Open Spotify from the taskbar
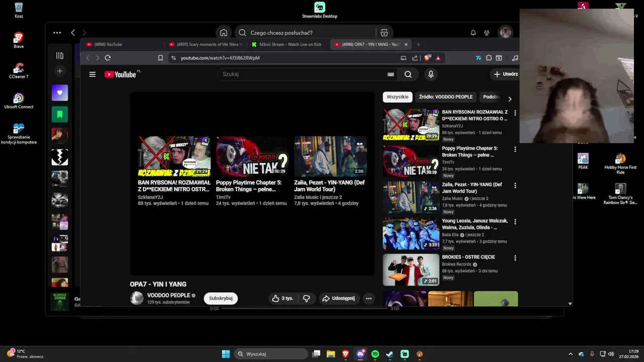The width and height of the screenshot is (644, 362). coord(375,354)
